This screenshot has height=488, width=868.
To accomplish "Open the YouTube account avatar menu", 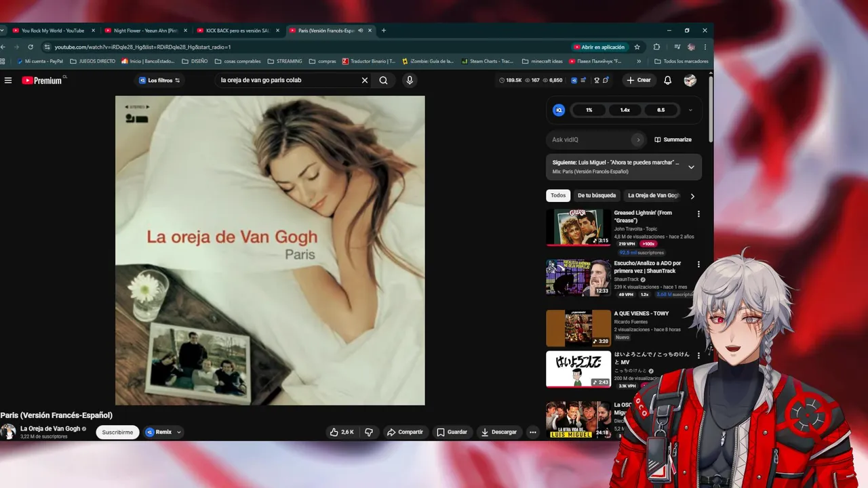I will [690, 80].
